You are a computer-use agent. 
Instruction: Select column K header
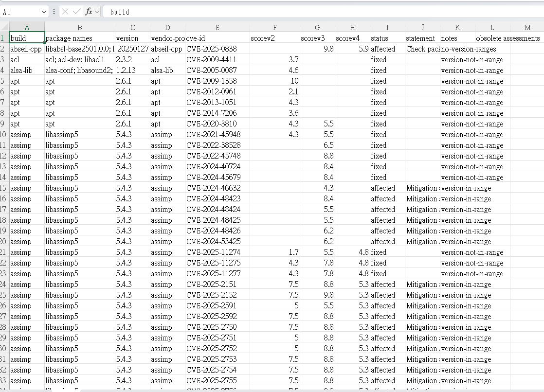coord(457,28)
